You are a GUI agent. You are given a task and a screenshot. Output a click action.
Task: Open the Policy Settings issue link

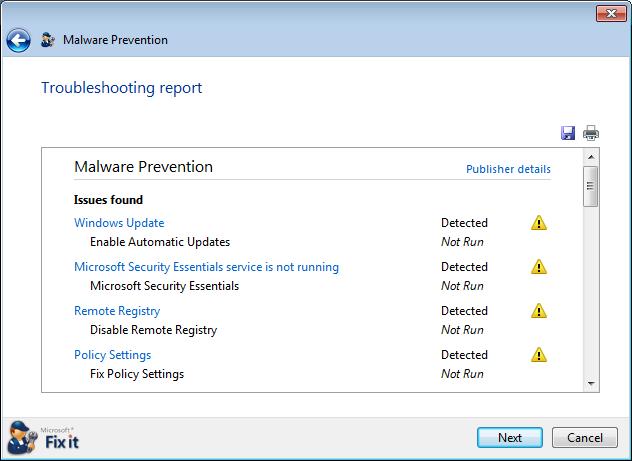coord(112,355)
